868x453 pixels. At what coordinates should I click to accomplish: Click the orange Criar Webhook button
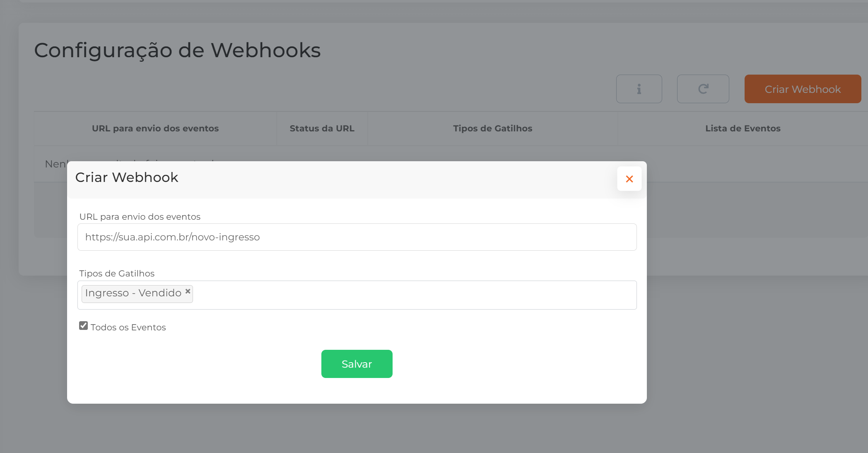[802, 89]
